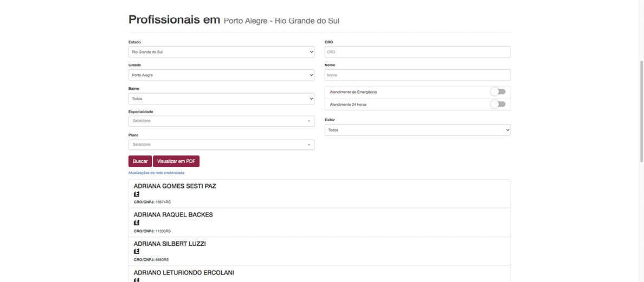Open the Especialidade select box
644x282 pixels.
click(221, 121)
